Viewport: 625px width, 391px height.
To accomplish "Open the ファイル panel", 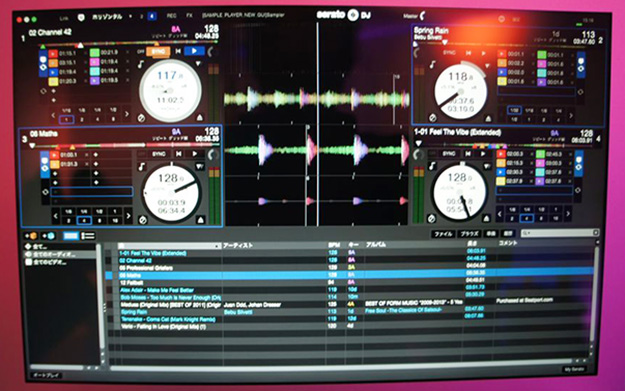I will pos(444,234).
